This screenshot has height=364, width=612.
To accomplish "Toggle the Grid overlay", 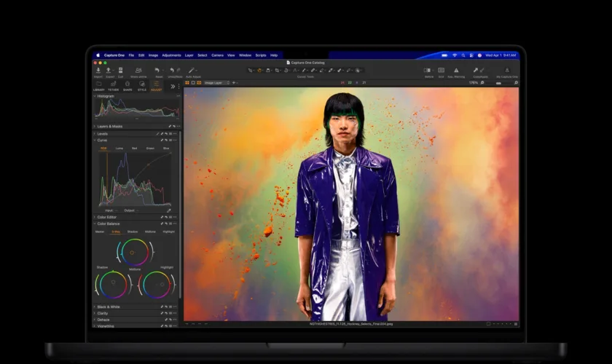I will coord(441,70).
